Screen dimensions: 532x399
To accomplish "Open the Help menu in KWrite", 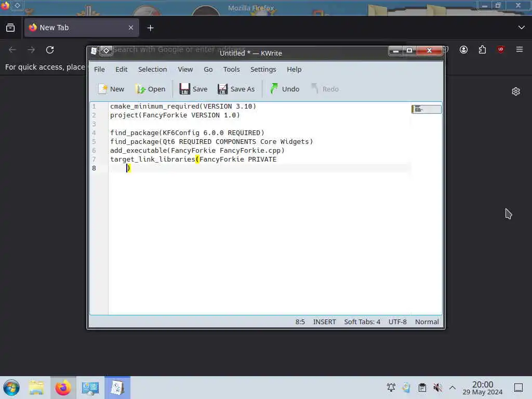I will tap(294, 69).
